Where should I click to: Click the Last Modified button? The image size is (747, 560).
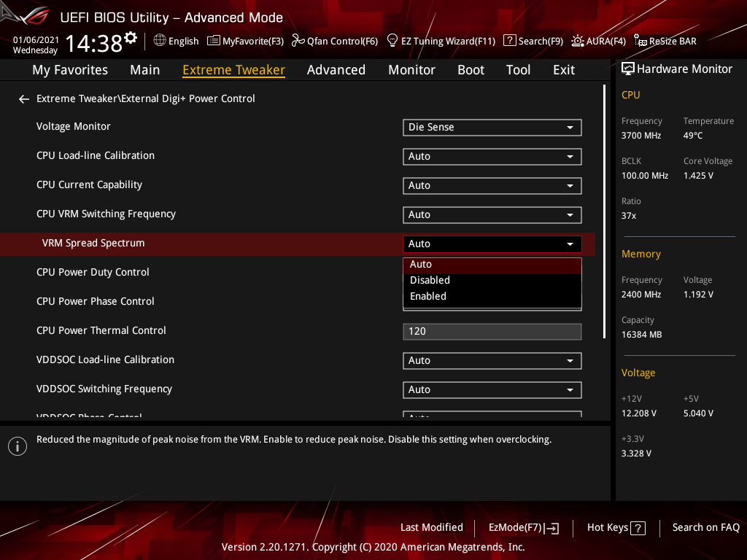(x=432, y=528)
